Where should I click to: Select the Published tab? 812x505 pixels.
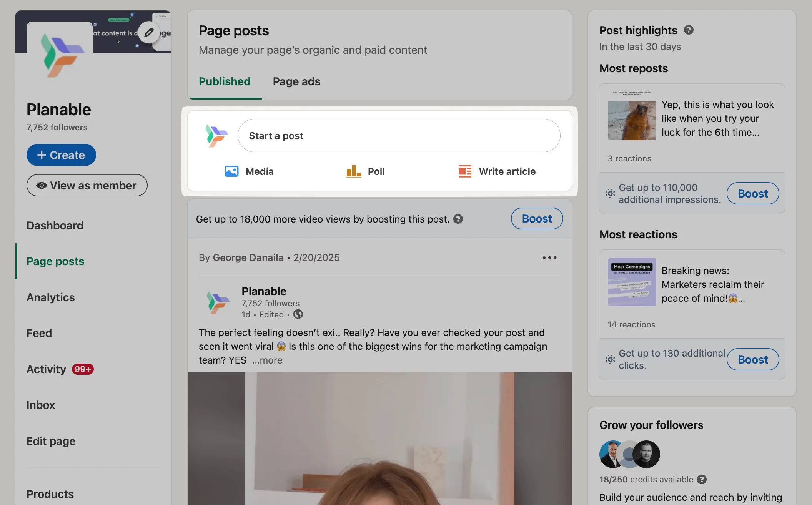pyautogui.click(x=224, y=81)
